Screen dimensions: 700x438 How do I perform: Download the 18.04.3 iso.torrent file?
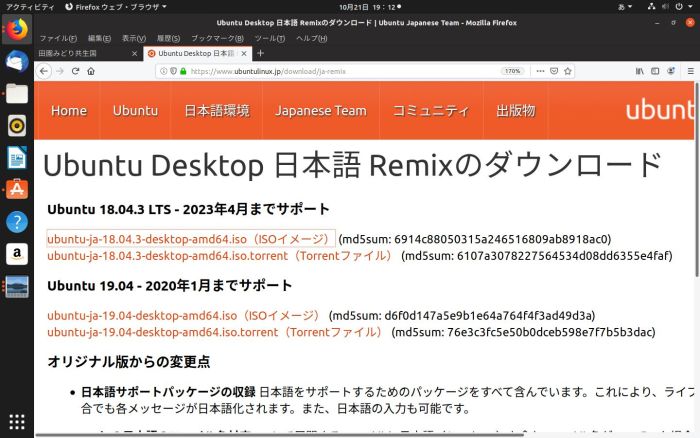click(x=221, y=256)
